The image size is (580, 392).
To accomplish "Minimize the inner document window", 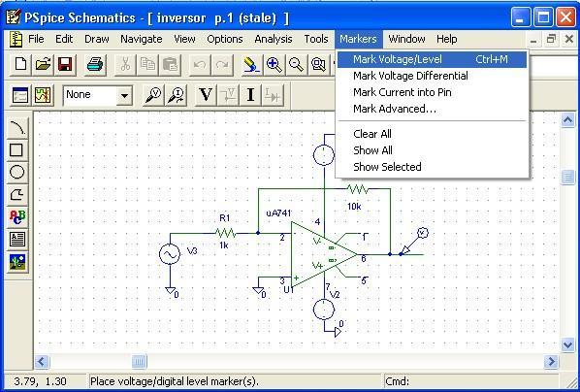I will click(x=533, y=39).
